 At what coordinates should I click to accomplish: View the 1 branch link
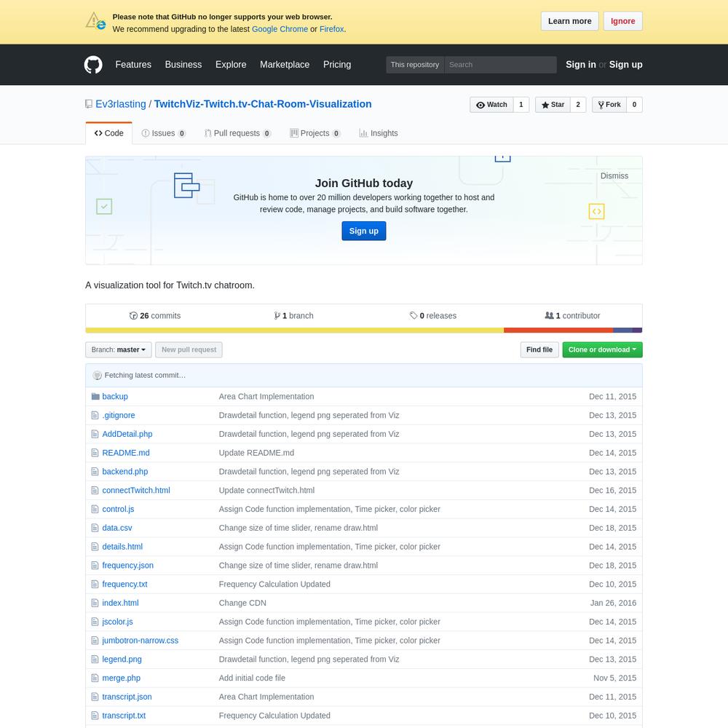point(294,316)
